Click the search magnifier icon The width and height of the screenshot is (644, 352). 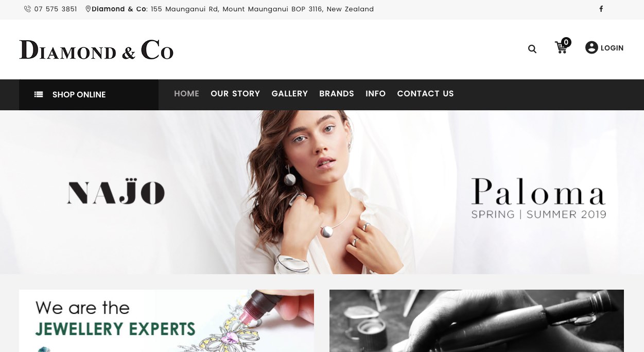[532, 49]
